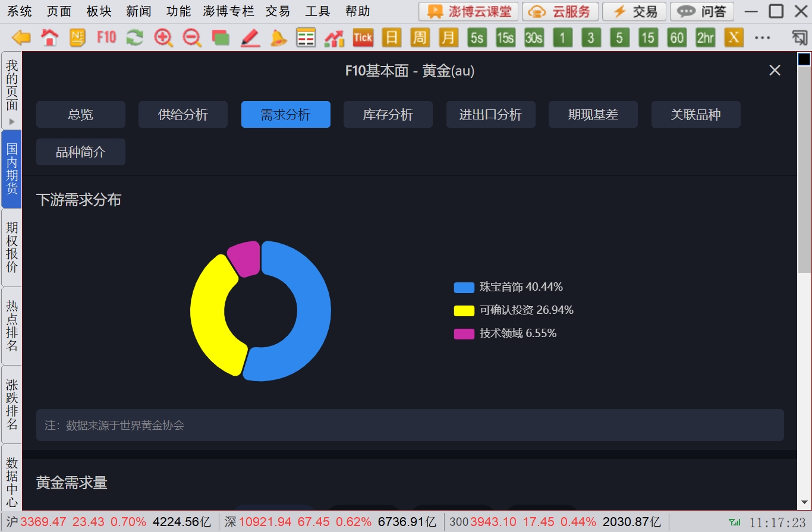Image resolution: width=812 pixels, height=532 pixels.
Task: Switch to the Tick chart icon
Action: (363, 38)
